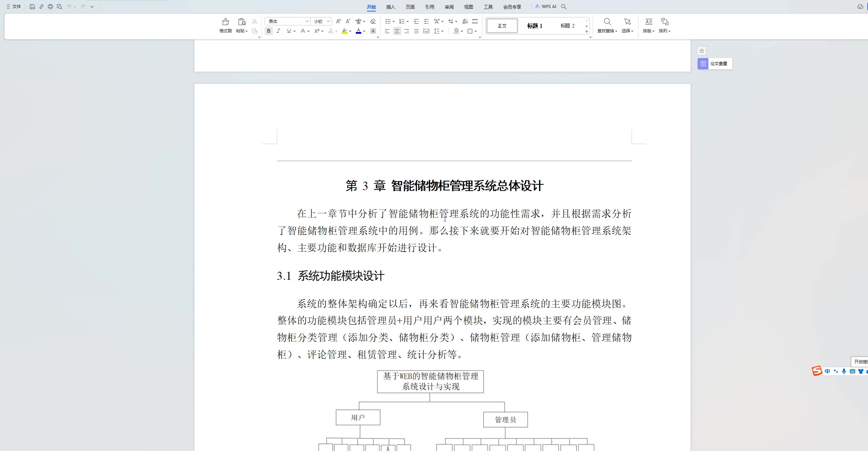Apply paragraph shading fill color
Image resolution: width=868 pixels, height=451 pixels.
[456, 31]
